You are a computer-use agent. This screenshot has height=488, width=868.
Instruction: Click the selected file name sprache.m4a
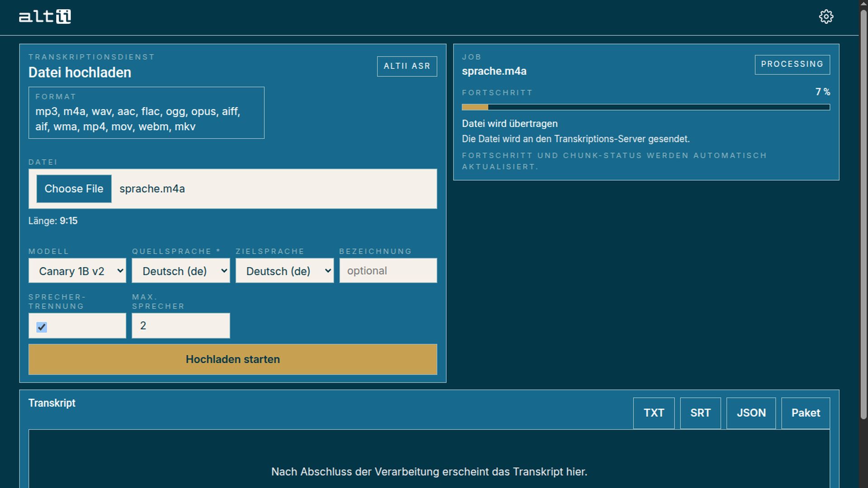(x=152, y=189)
